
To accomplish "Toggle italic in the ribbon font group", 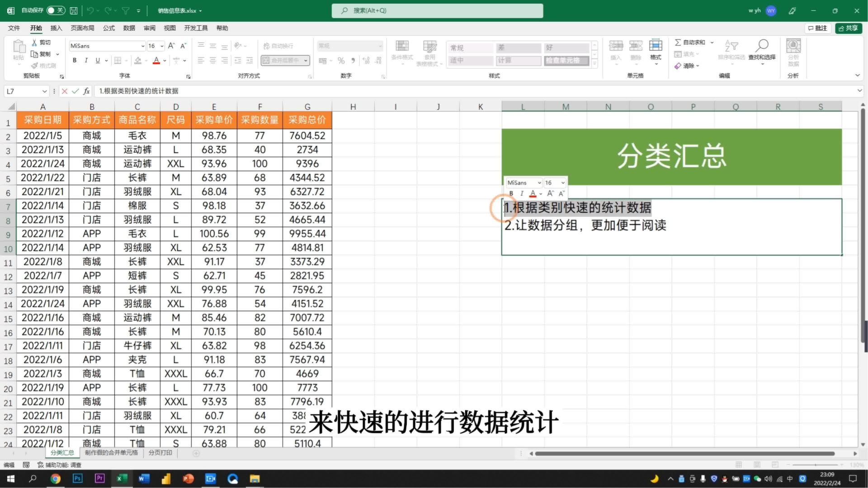I will coord(86,61).
